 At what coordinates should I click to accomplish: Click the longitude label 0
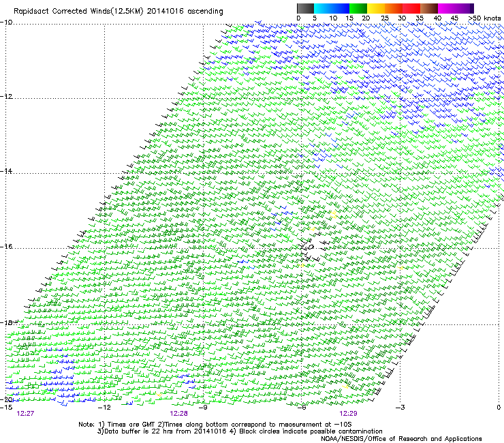(x=499, y=408)
